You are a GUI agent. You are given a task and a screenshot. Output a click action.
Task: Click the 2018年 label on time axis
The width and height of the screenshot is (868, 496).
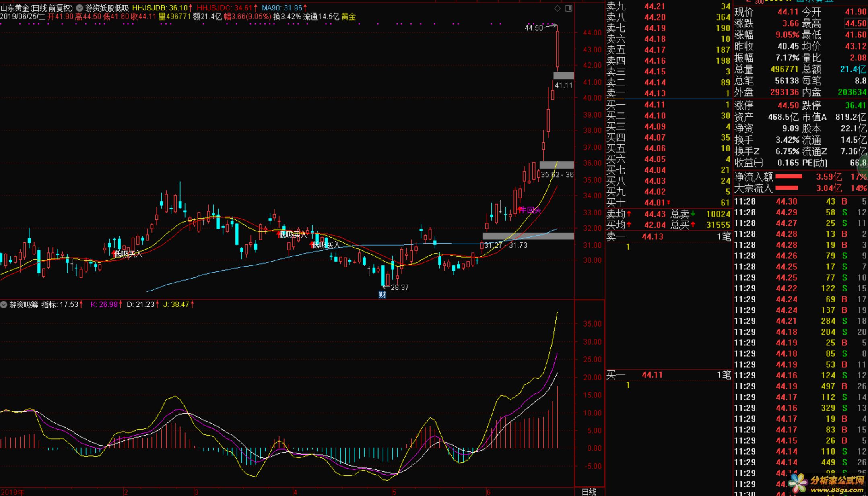pyautogui.click(x=12, y=492)
